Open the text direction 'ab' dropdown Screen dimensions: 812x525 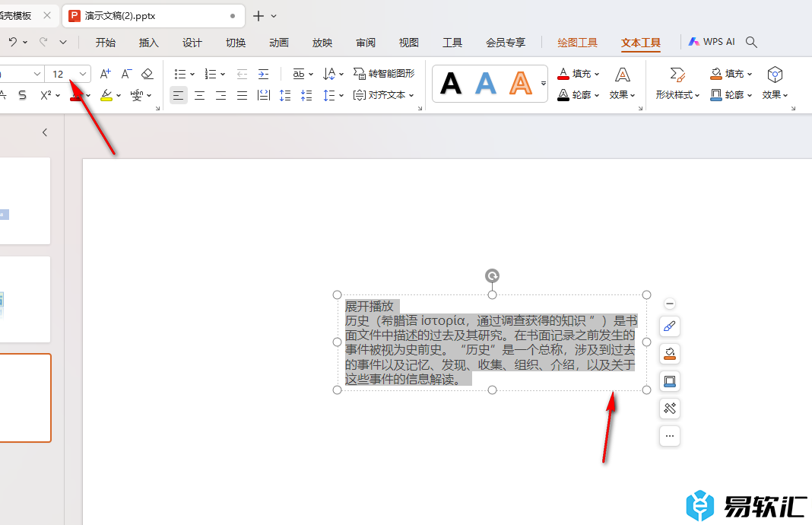point(303,74)
